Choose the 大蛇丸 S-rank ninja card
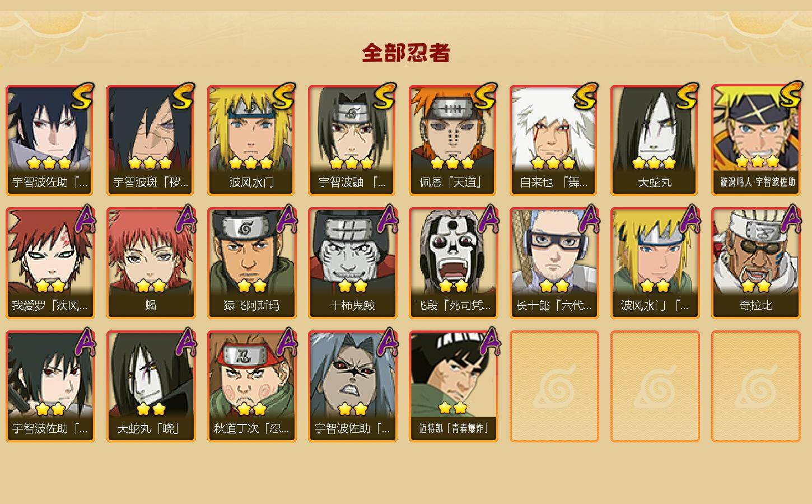This screenshot has width=812, height=504. (x=655, y=140)
